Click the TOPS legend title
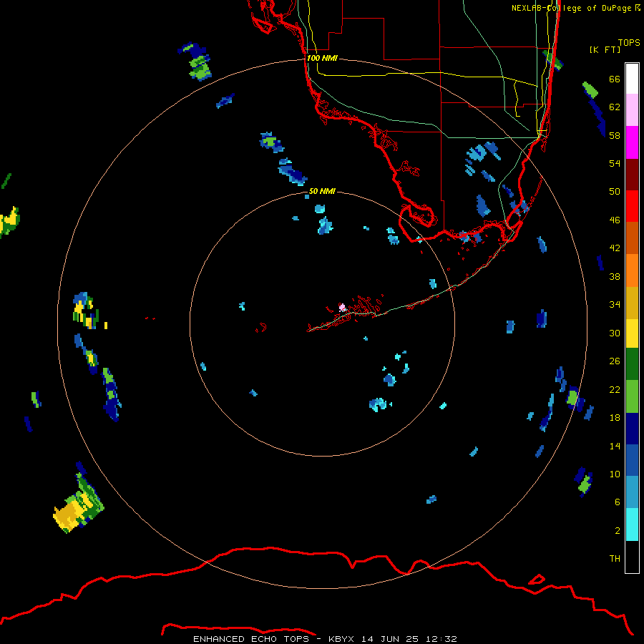This screenshot has width=644, height=644. tap(629, 42)
